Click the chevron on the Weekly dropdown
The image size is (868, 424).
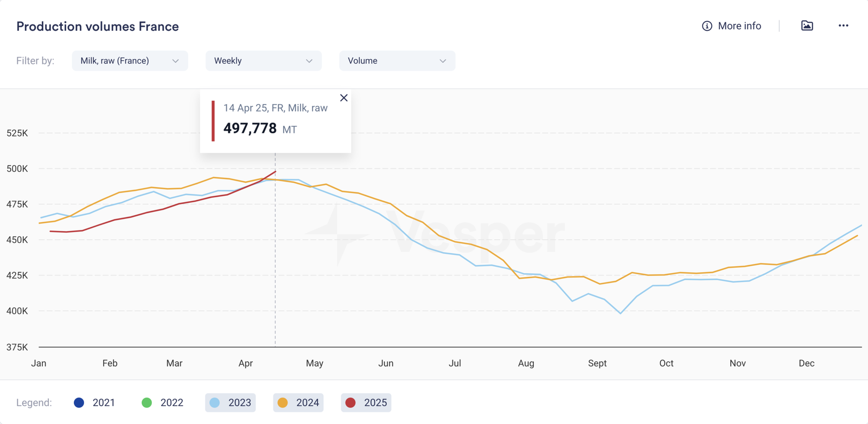click(309, 61)
